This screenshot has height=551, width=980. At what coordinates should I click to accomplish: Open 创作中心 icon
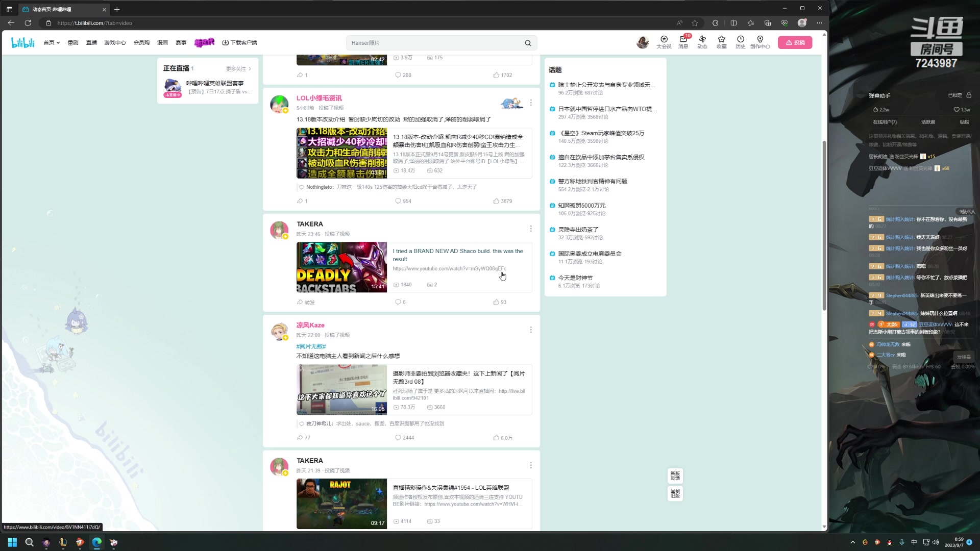click(760, 42)
